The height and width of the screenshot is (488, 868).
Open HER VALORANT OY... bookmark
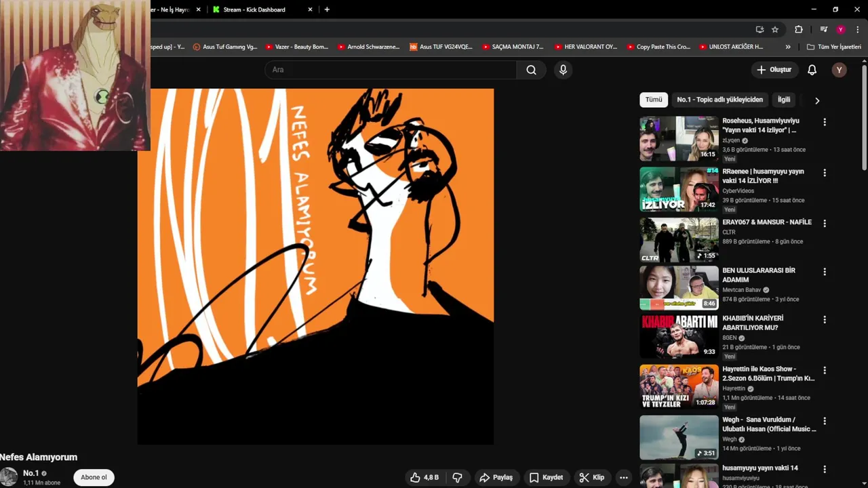[586, 47]
